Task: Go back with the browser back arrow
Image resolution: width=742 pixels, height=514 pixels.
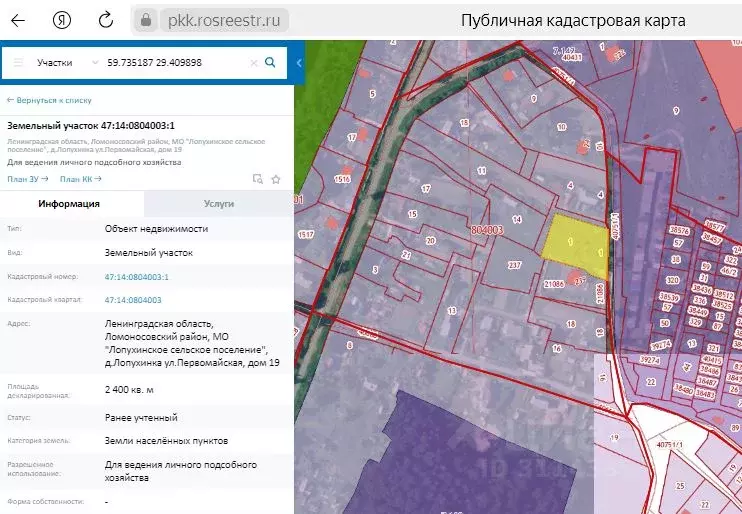Action: point(18,20)
